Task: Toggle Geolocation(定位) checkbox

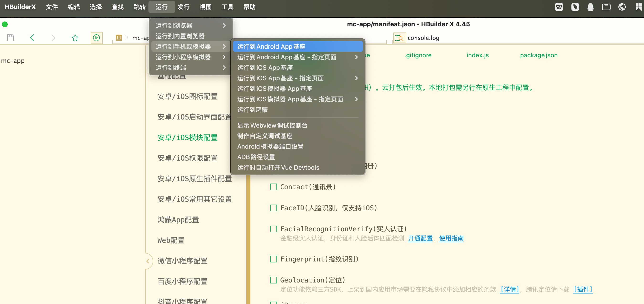Action: (x=274, y=280)
